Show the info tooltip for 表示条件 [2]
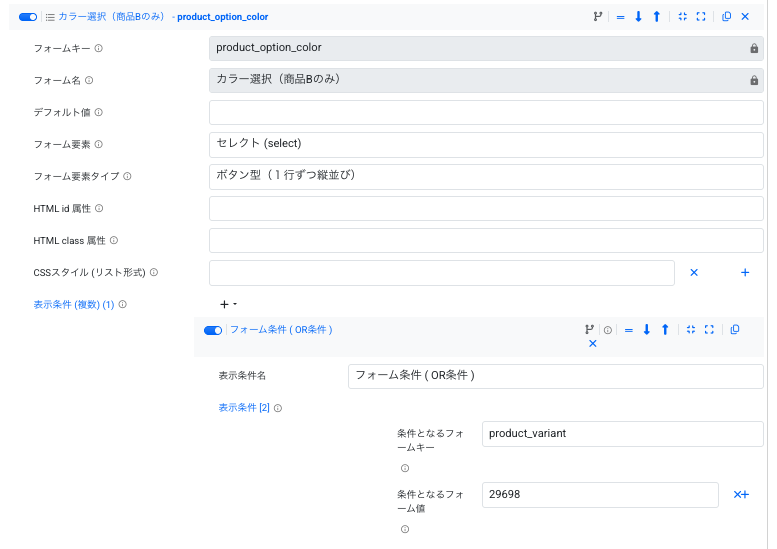 [278, 408]
